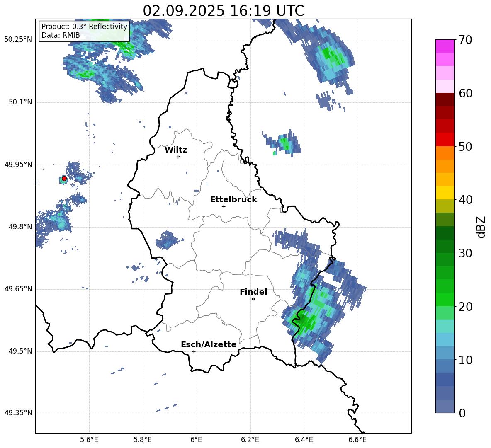Pick the magenta top colorbar segment
The image size is (491, 448).
point(445,46)
